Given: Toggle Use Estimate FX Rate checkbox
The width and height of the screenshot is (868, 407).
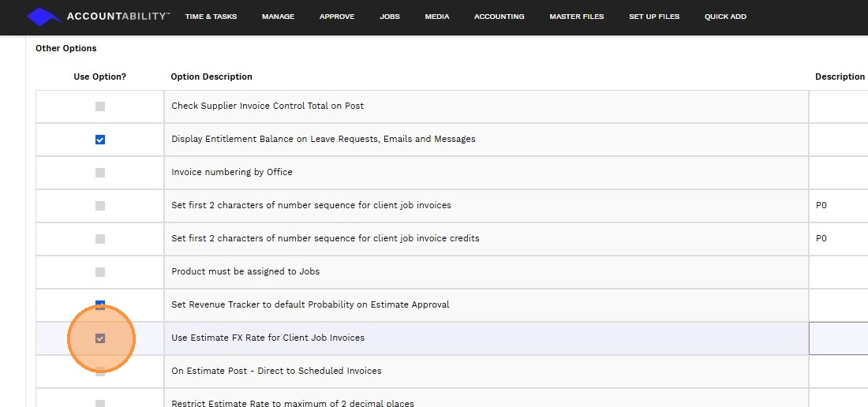Looking at the screenshot, I should click(100, 338).
